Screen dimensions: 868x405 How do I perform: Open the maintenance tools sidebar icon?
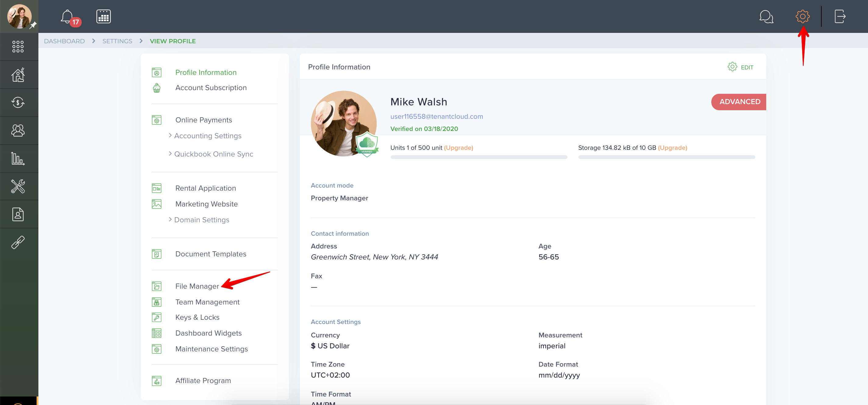pos(18,186)
